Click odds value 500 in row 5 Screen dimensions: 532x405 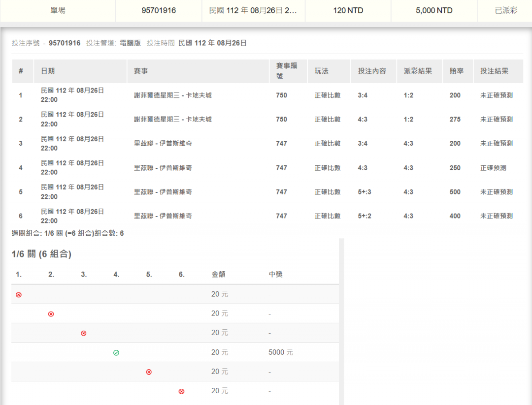(455, 192)
